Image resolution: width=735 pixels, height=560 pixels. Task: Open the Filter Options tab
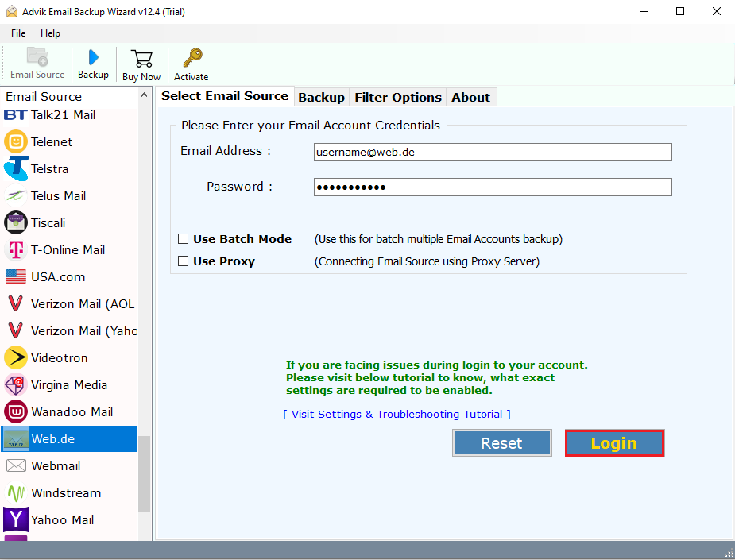pos(398,98)
